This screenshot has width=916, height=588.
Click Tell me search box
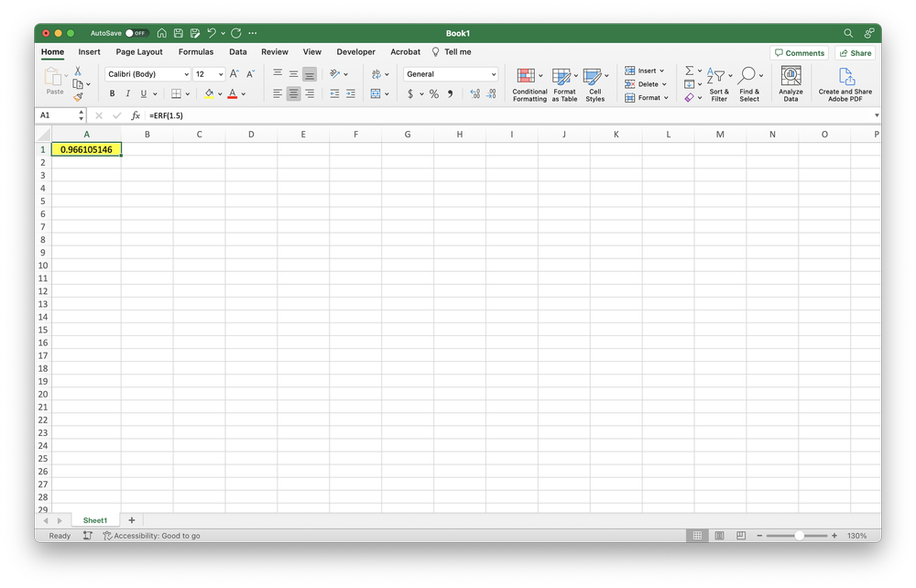[452, 52]
